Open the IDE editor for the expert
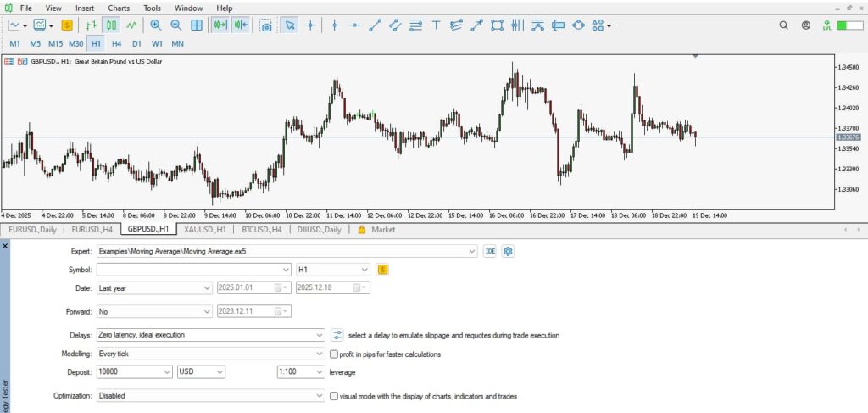 (490, 251)
